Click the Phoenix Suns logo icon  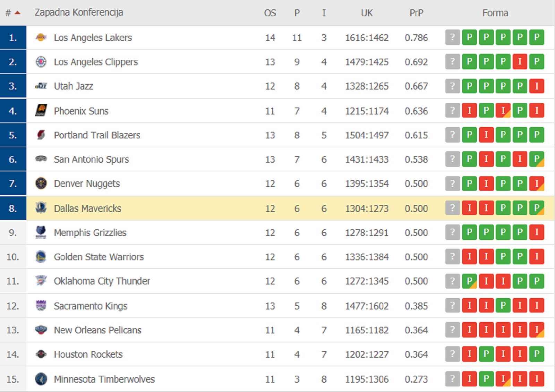tap(41, 111)
